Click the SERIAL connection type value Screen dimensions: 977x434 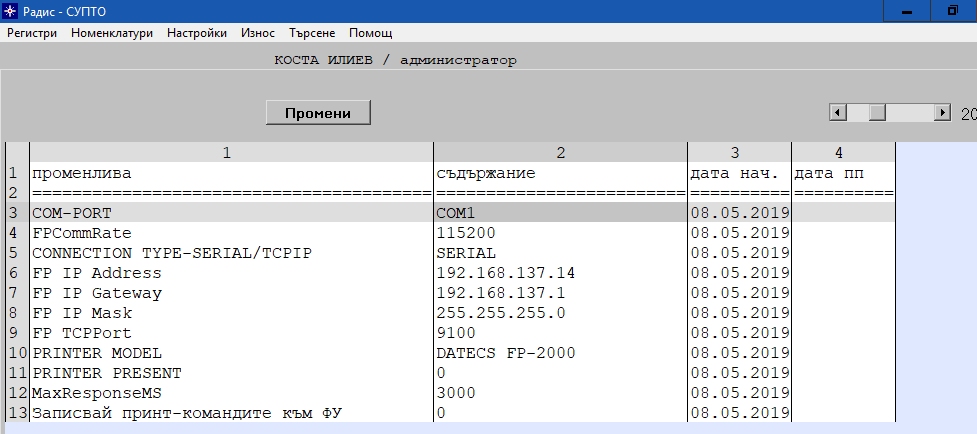pyautogui.click(x=560, y=253)
